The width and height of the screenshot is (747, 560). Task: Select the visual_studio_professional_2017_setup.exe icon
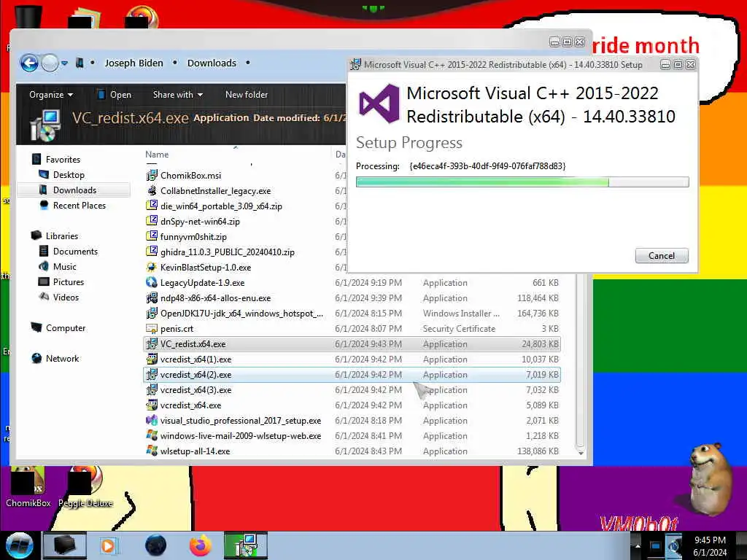click(x=152, y=421)
